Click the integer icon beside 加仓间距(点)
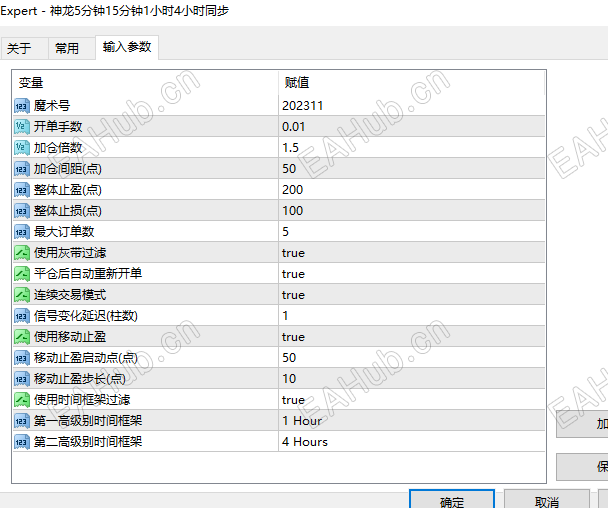Screen dimensions: 608x508 pyautogui.click(x=22, y=169)
